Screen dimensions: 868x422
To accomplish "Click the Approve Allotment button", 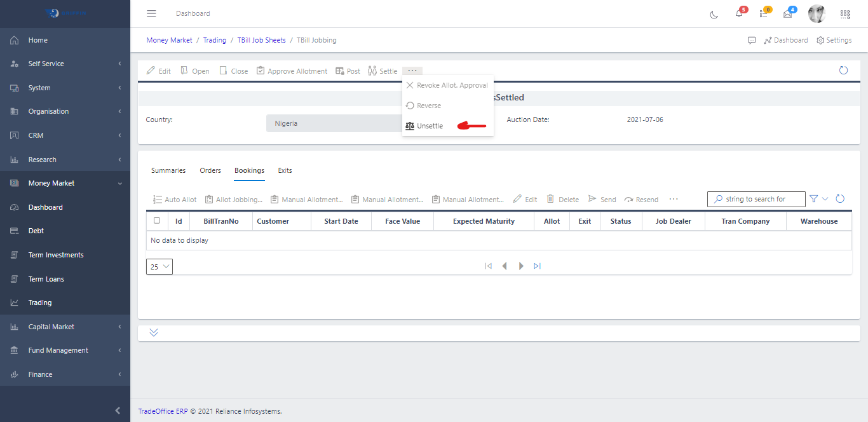I will coord(292,71).
